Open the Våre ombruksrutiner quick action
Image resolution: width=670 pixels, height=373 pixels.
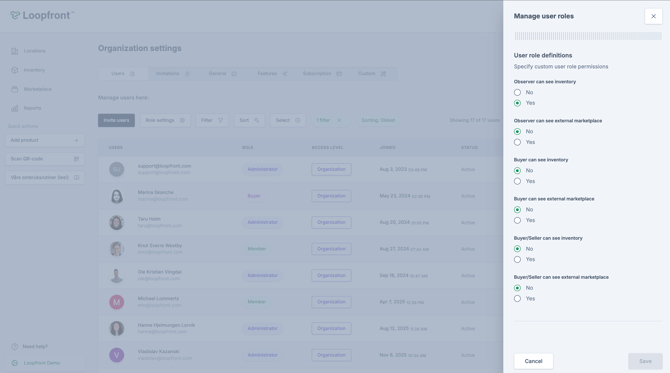pos(45,177)
